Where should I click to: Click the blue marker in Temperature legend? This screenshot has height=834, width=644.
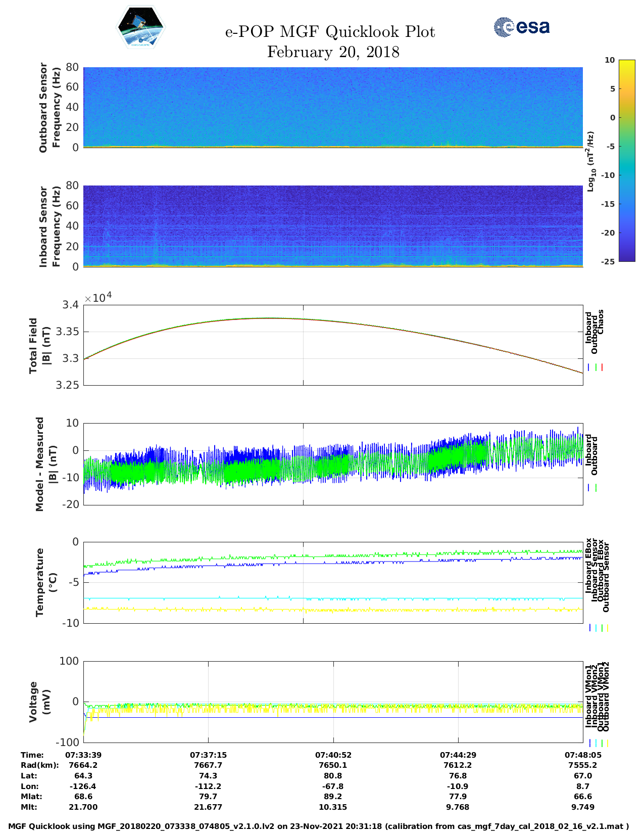click(590, 628)
